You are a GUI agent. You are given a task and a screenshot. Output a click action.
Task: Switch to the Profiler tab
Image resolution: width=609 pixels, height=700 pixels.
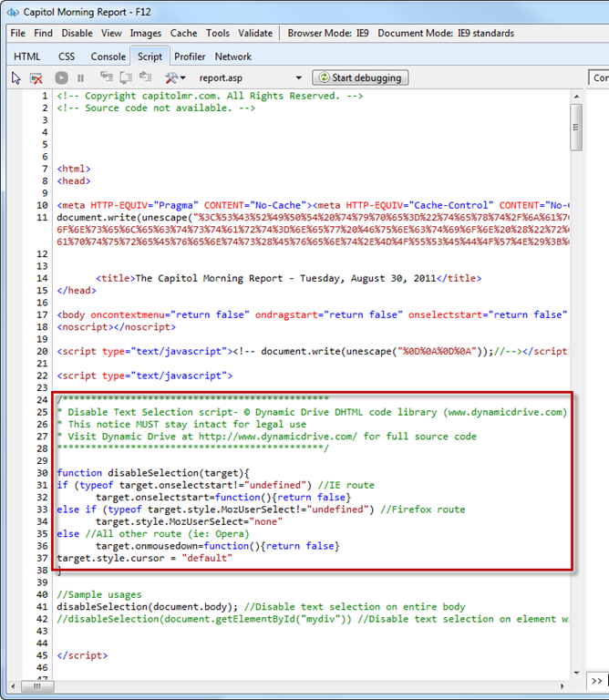pos(190,57)
